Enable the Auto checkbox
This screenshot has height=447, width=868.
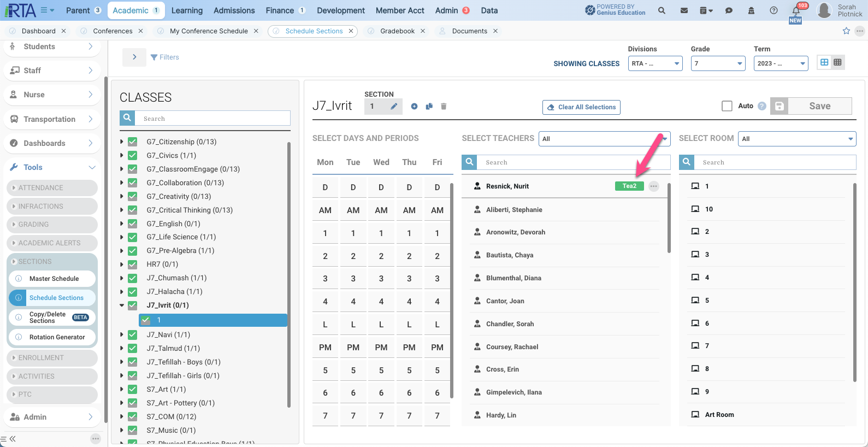(727, 106)
